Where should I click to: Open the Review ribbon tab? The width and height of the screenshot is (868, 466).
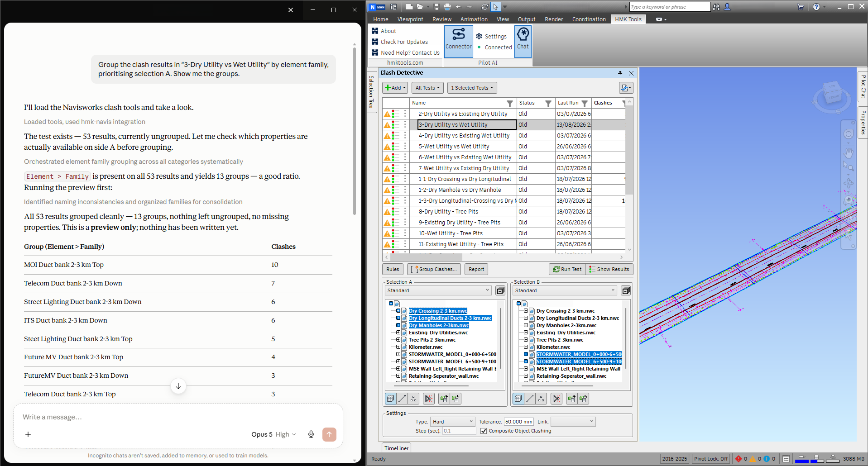pos(442,19)
